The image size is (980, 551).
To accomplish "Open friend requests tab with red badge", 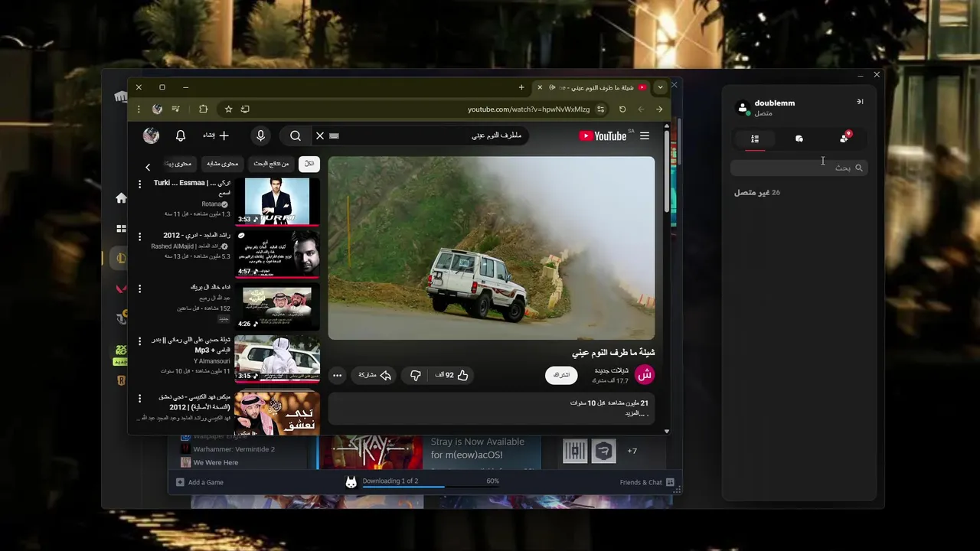I will [x=844, y=139].
